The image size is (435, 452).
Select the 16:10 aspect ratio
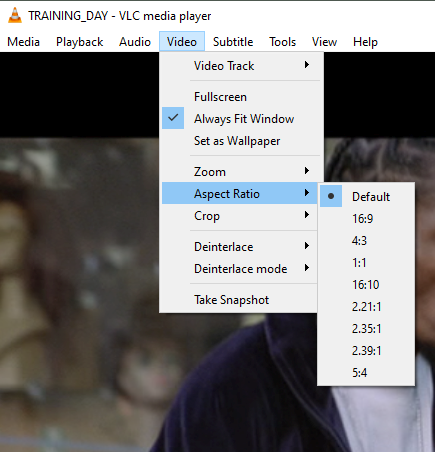[366, 284]
